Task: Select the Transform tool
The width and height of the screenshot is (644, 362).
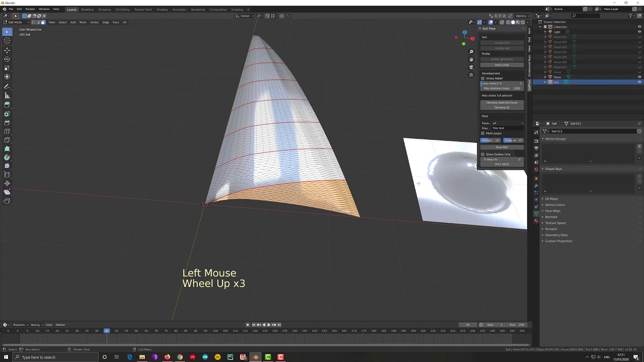Action: coord(7,77)
